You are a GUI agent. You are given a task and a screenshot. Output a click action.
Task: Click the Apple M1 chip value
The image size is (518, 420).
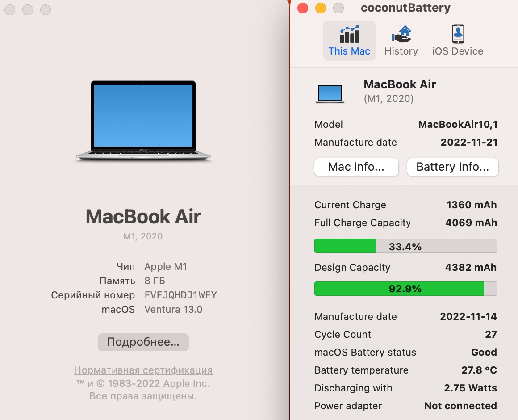166,266
